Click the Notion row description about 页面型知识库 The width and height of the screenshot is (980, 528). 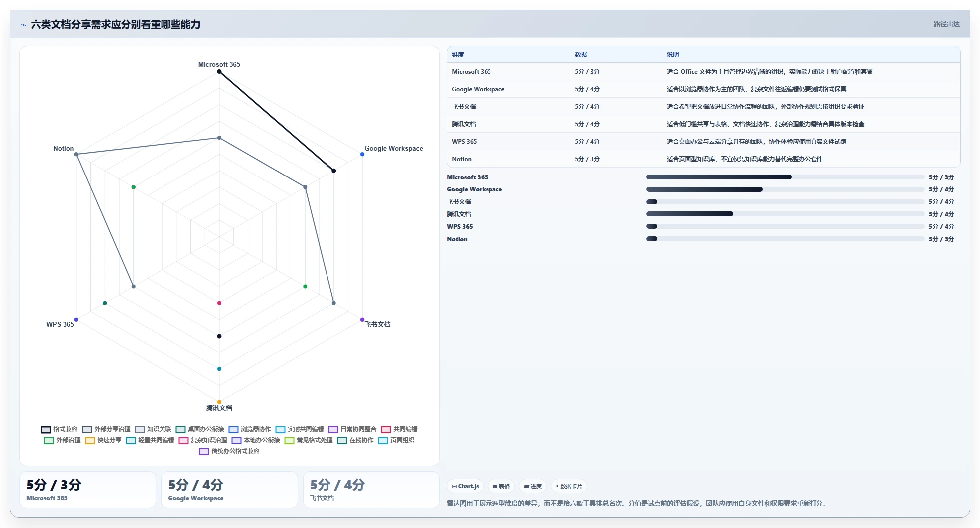click(x=745, y=159)
